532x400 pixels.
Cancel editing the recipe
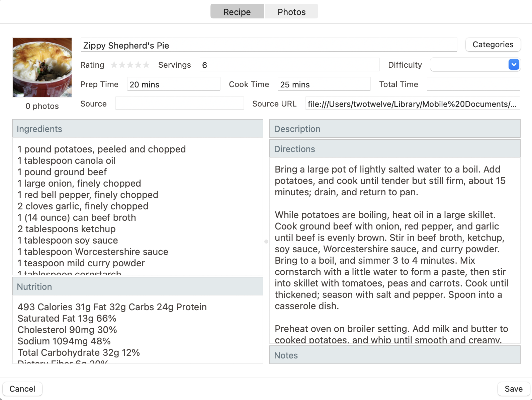[22, 389]
